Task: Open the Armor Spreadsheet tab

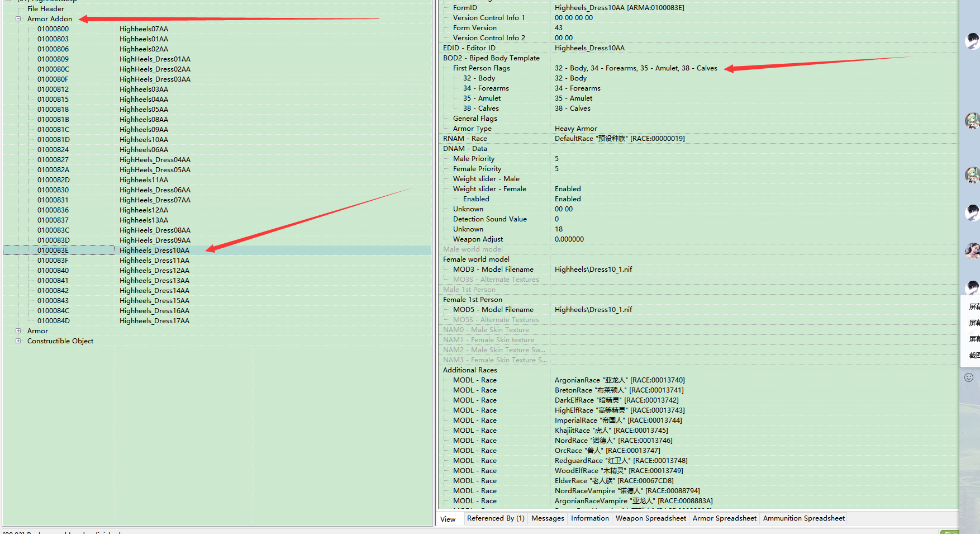Action: tap(725, 518)
